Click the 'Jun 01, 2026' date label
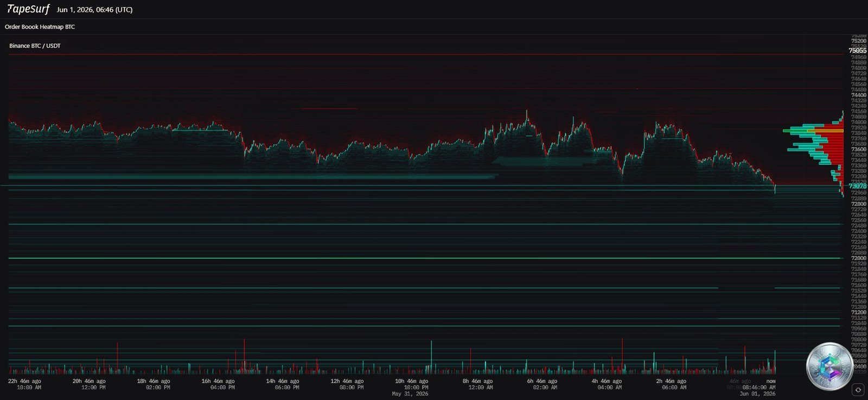 click(x=757, y=394)
